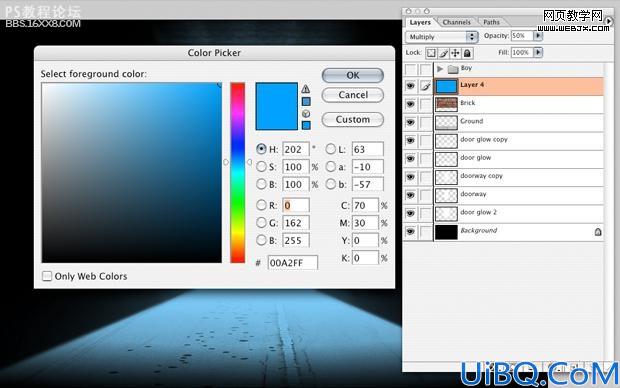Viewport: 620px width, 388px height.
Task: Switch to the Paths tab
Action: pos(491,23)
